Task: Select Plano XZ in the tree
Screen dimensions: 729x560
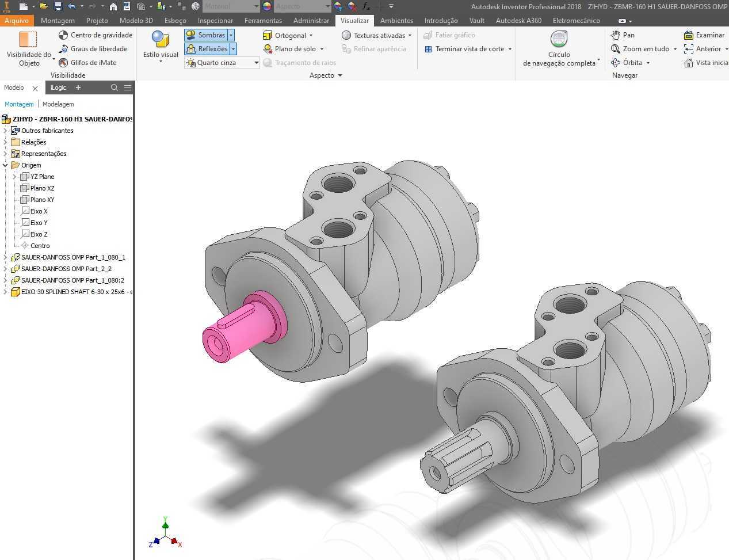Action: 42,188
